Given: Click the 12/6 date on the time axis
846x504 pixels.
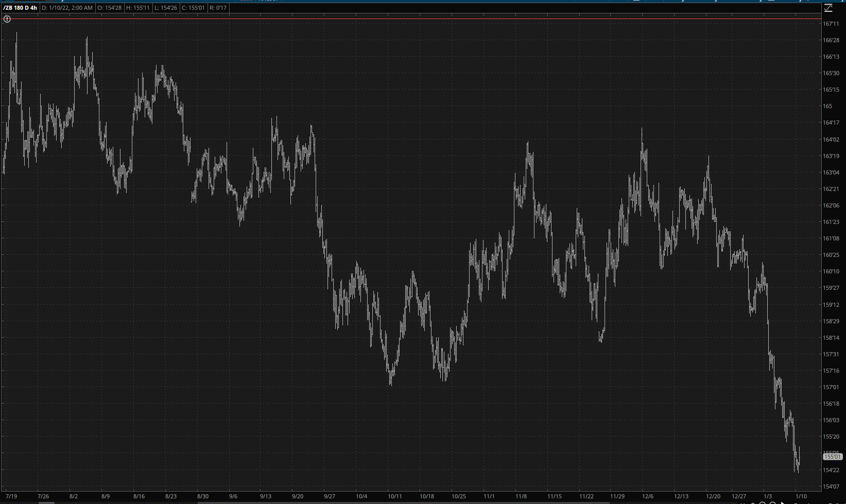Looking at the screenshot, I should click(648, 496).
